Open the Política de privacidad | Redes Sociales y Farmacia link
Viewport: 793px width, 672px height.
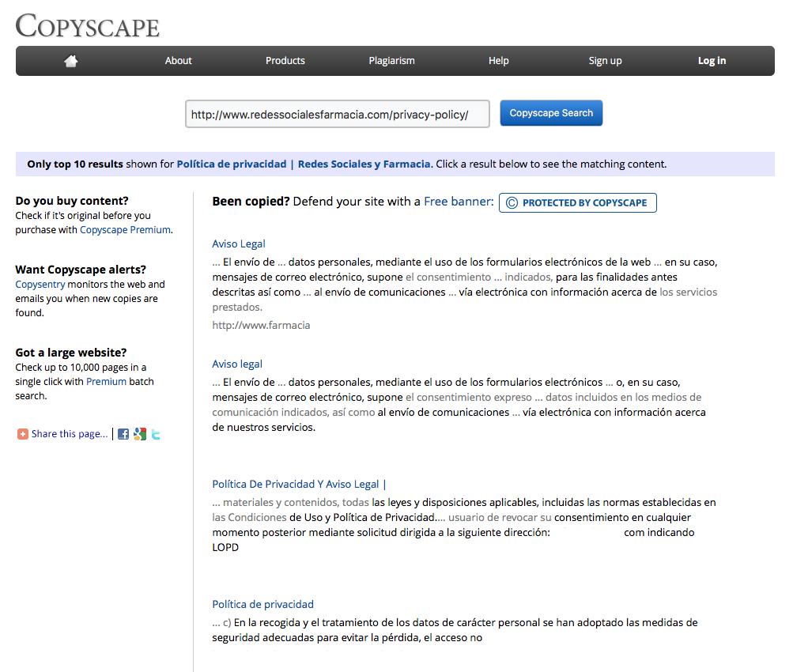304,164
